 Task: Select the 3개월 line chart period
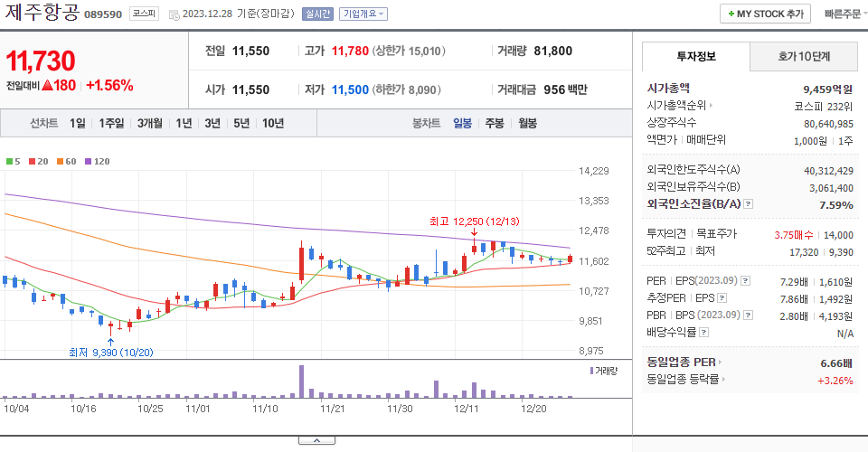click(x=149, y=123)
